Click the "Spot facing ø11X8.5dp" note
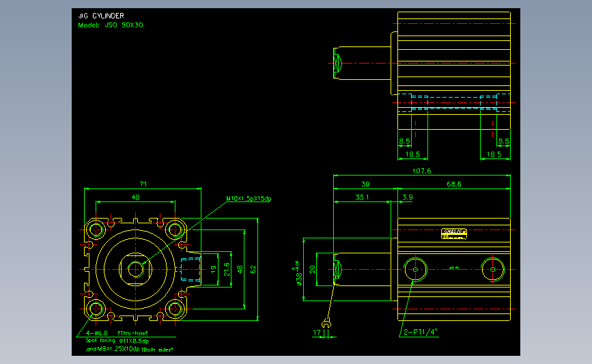The image size is (592, 364). pos(117,341)
